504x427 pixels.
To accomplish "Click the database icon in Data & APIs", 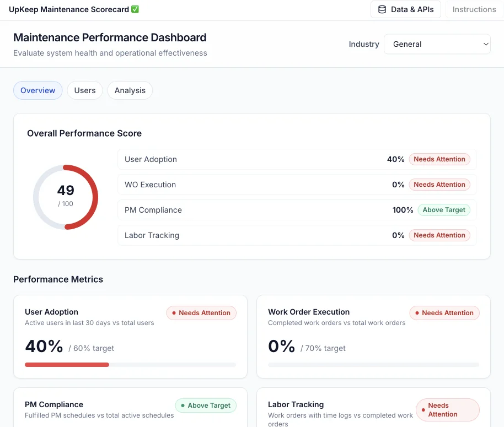I will (x=382, y=9).
